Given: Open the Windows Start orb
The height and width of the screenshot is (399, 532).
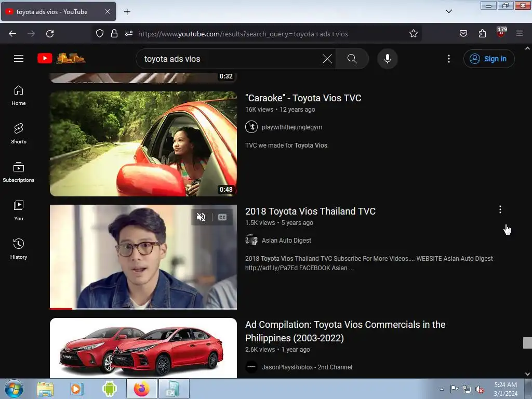Looking at the screenshot, I should coord(14,389).
